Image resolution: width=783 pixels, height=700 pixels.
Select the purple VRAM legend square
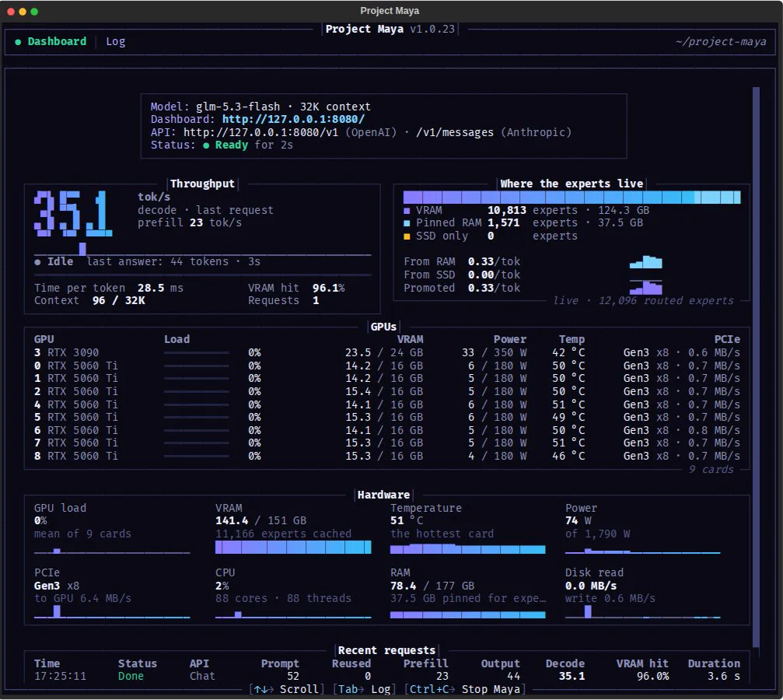click(x=407, y=210)
